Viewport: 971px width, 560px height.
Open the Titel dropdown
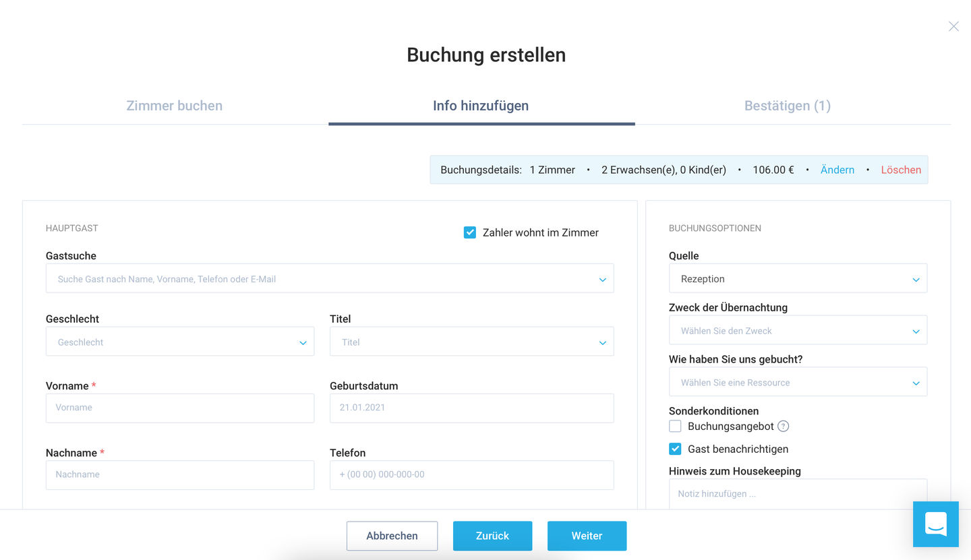click(471, 342)
